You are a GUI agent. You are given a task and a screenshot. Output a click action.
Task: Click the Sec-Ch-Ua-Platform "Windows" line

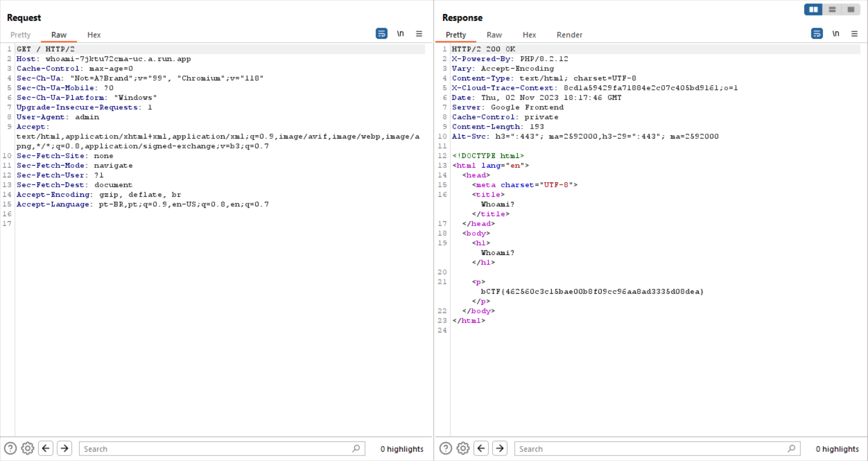coord(87,98)
